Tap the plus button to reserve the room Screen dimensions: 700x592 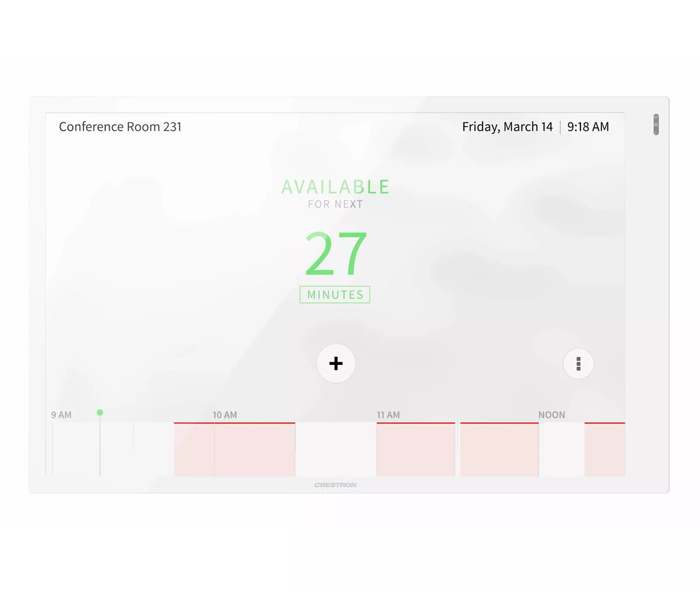(336, 364)
